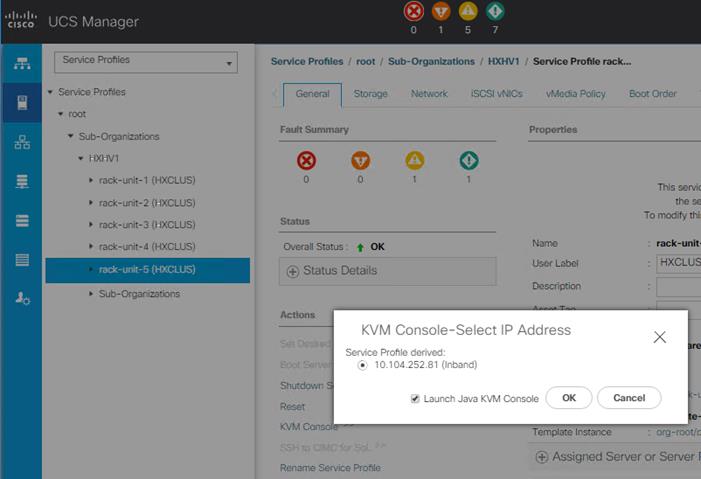The width and height of the screenshot is (701, 479).
Task: Open LAN sidebar icon
Action: (x=22, y=142)
